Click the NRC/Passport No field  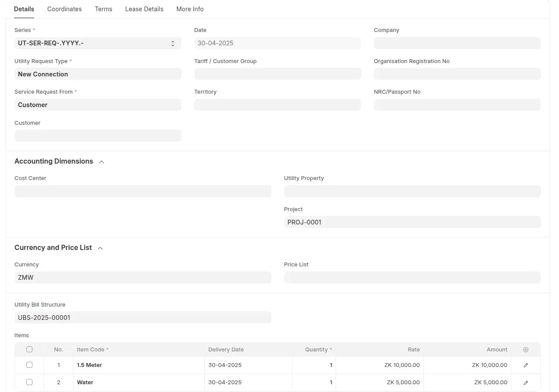click(457, 105)
